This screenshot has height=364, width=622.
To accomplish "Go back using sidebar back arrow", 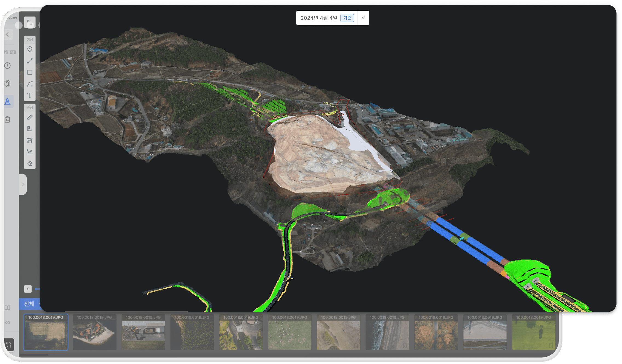I will [7, 34].
